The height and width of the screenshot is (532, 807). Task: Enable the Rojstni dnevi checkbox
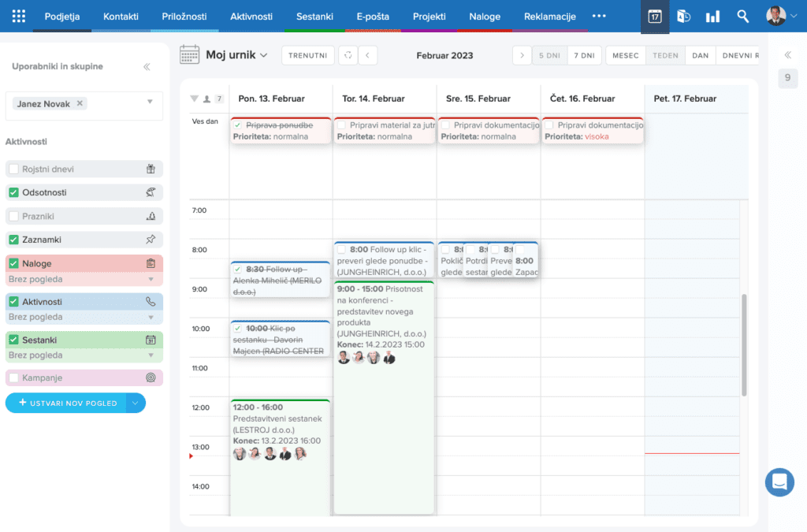(14, 169)
